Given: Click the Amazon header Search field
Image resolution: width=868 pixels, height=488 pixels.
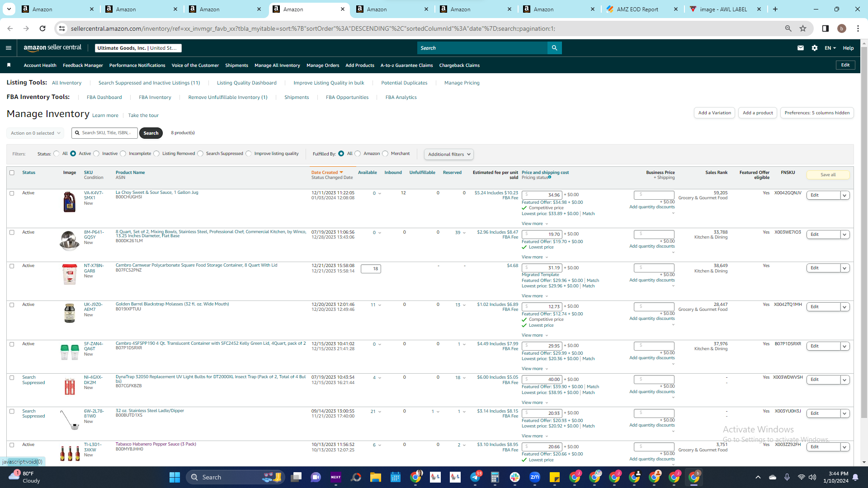Looking at the screenshot, I should coord(482,48).
